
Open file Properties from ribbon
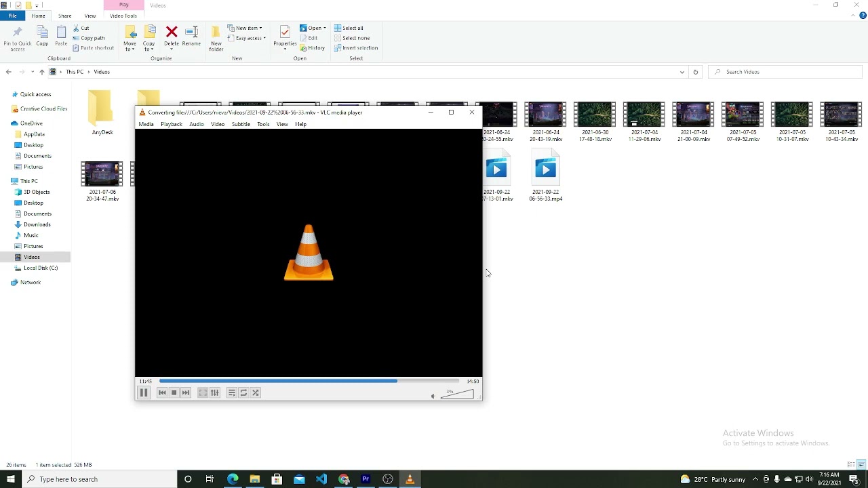pos(285,37)
